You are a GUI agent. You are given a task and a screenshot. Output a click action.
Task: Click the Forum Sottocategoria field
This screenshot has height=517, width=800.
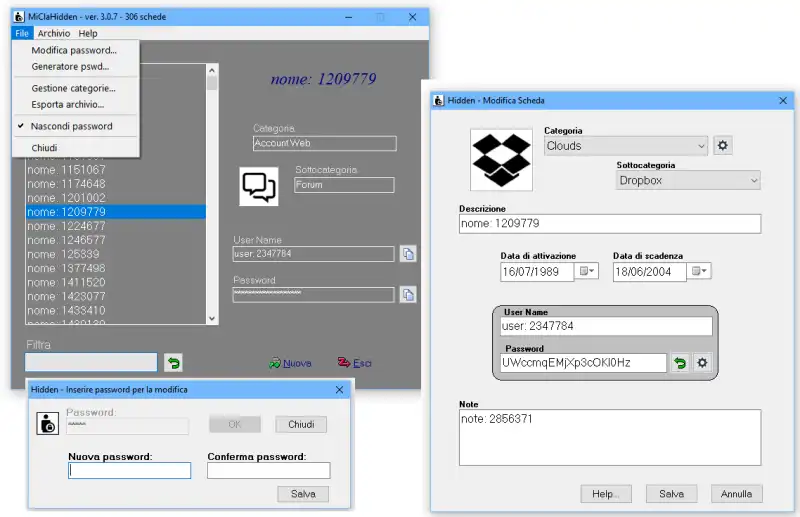344,185
